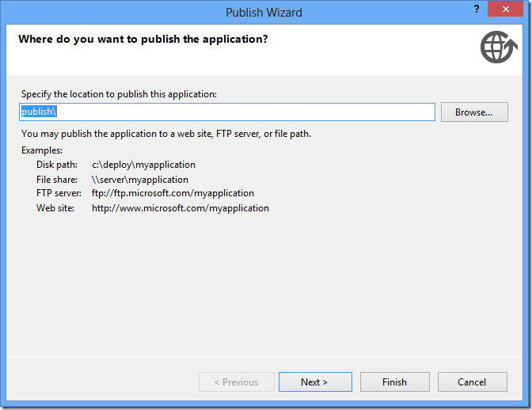Click the \\server\myapplication file share example
532x410 pixels.
click(x=140, y=180)
